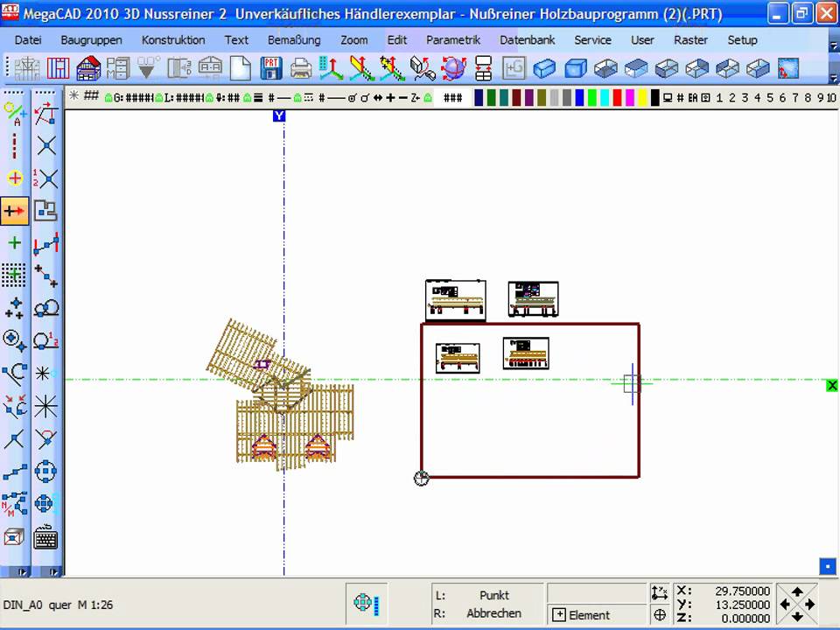Open the L: ##### layer selector
Image resolution: width=840 pixels, height=630 pixels.
pyautogui.click(x=185, y=97)
